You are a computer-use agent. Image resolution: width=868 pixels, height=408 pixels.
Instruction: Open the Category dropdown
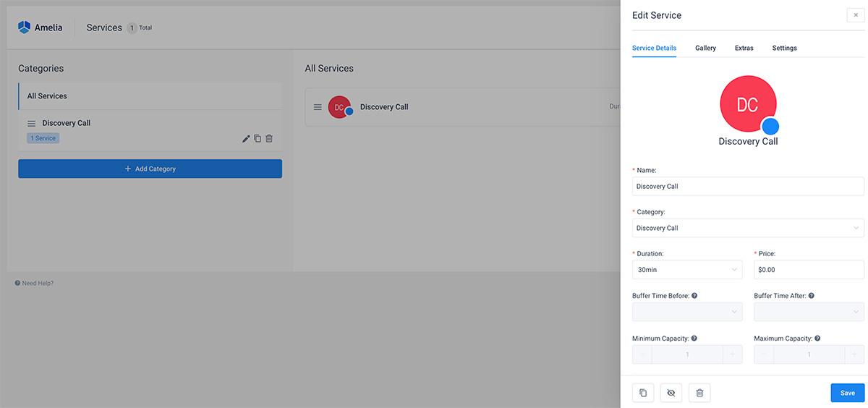click(x=748, y=228)
